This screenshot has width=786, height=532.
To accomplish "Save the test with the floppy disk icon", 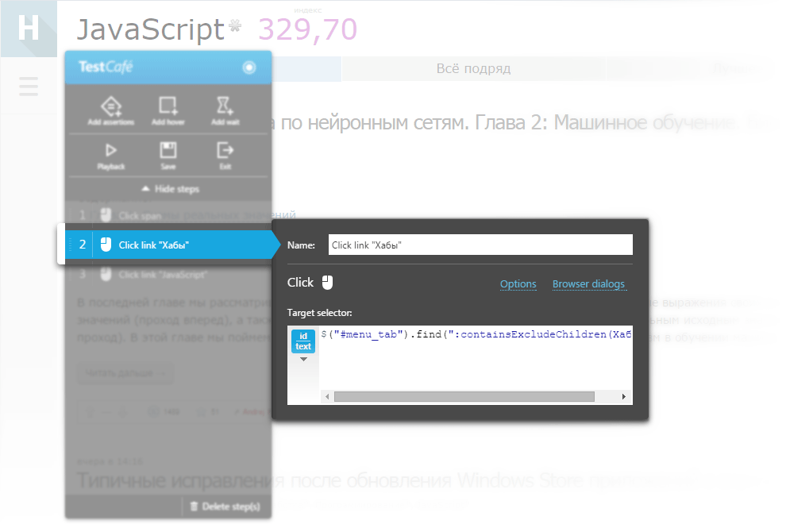I will tap(168, 150).
